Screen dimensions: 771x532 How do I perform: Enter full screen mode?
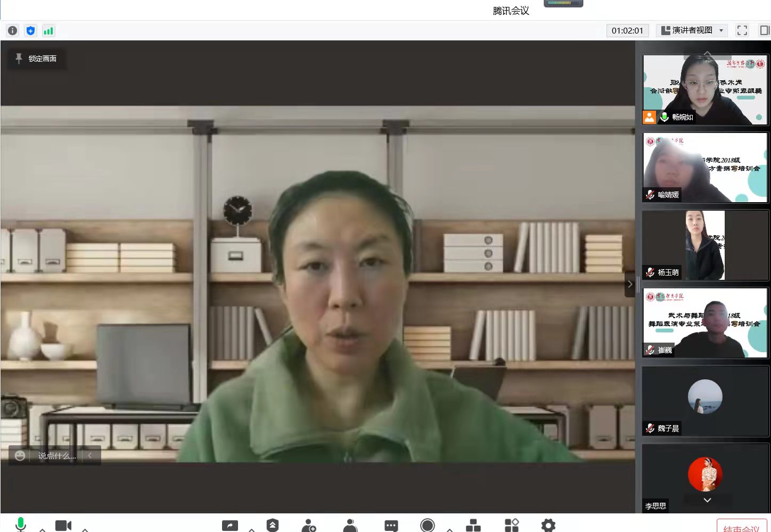(742, 30)
